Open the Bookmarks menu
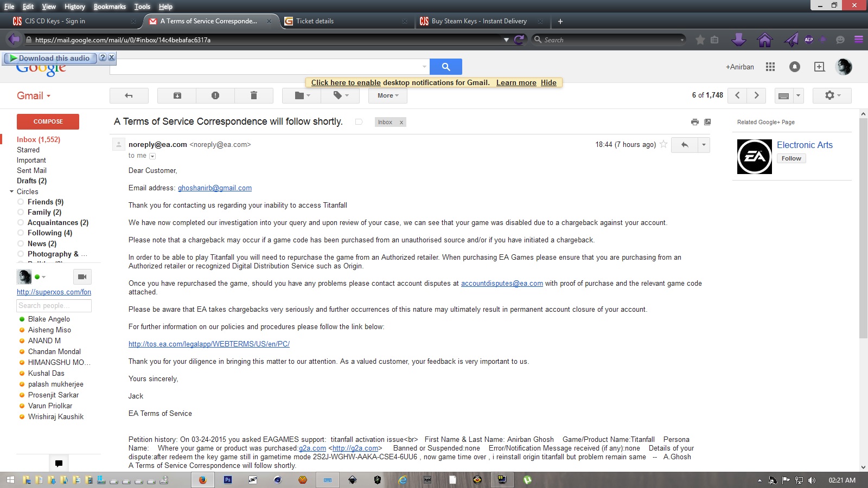This screenshot has height=488, width=868. (x=110, y=7)
